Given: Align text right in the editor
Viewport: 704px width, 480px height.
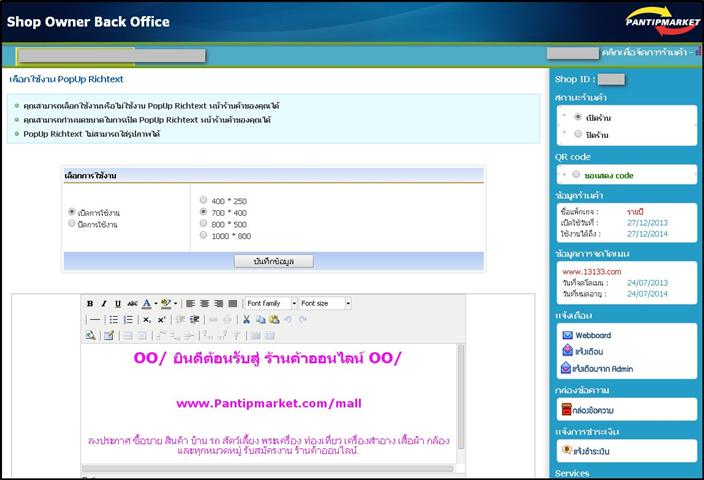Looking at the screenshot, I should pos(219,304).
